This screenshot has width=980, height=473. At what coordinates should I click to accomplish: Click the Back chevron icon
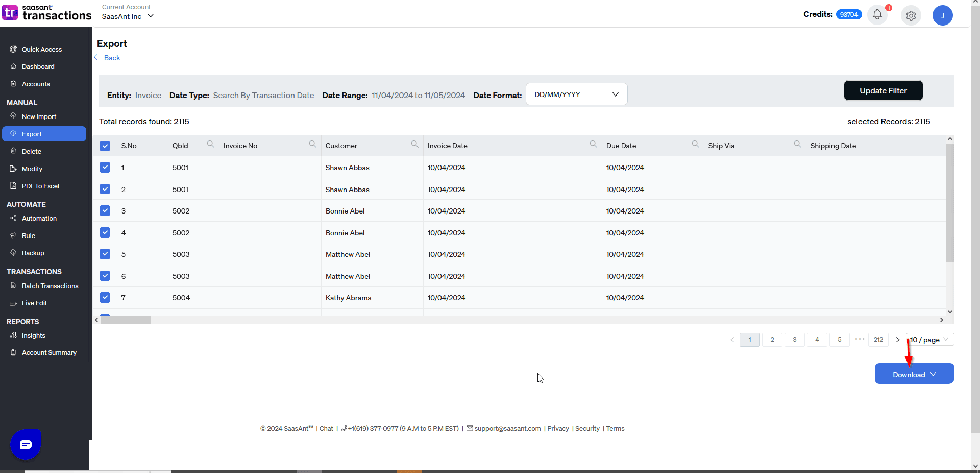tap(96, 58)
